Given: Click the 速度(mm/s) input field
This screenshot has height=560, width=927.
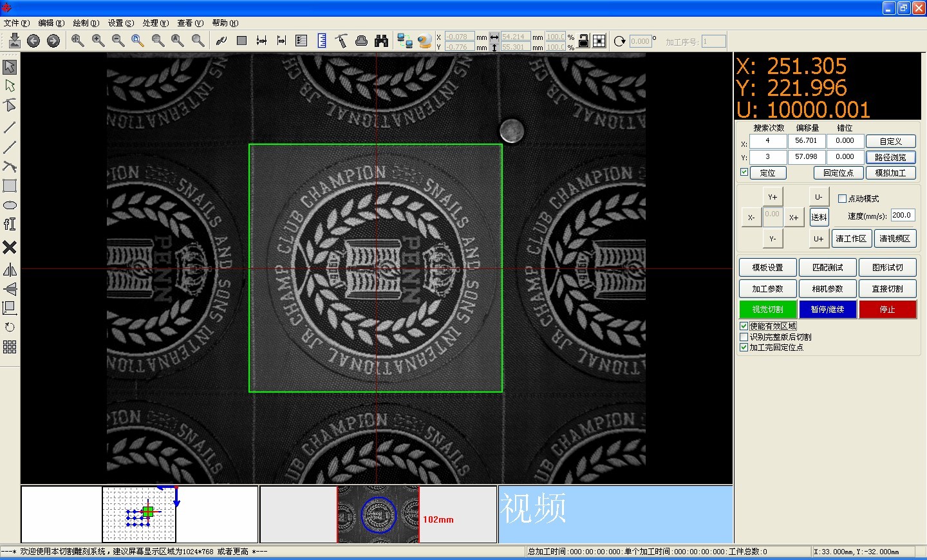Looking at the screenshot, I should coord(903,216).
